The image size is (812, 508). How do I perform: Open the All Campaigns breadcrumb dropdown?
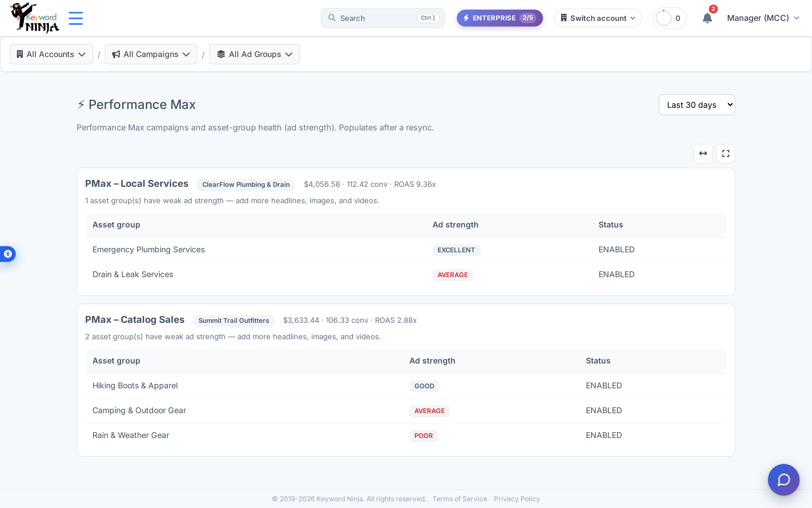tap(151, 54)
